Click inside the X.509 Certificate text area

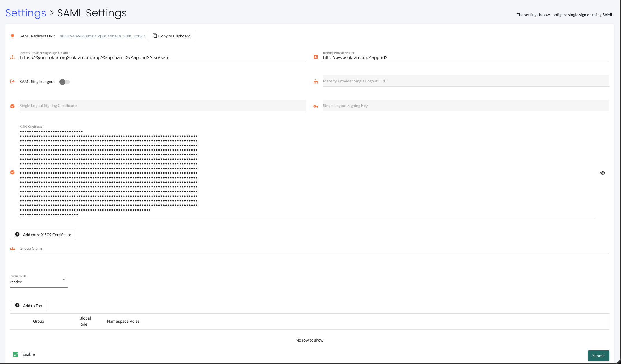307,173
